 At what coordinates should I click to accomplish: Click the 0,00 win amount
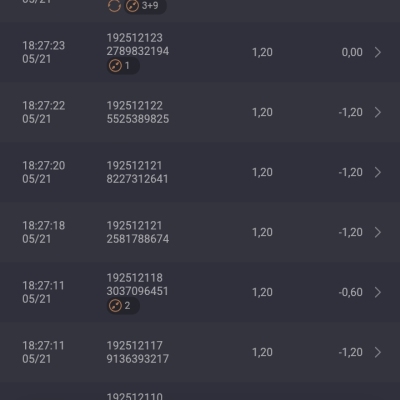(352, 52)
